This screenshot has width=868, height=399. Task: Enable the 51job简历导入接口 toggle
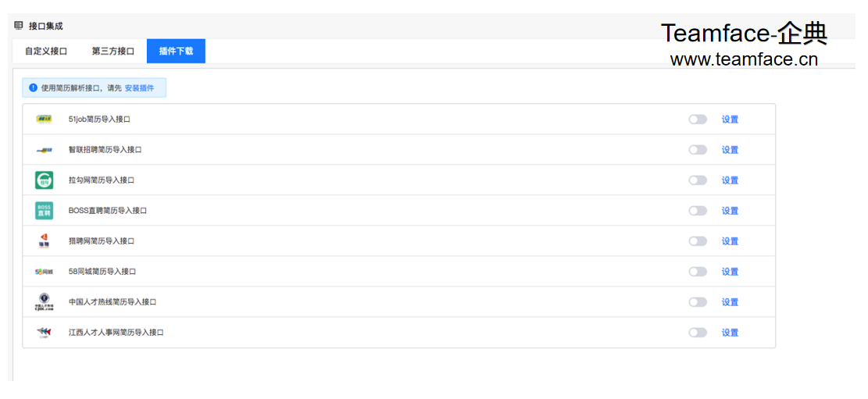point(698,119)
